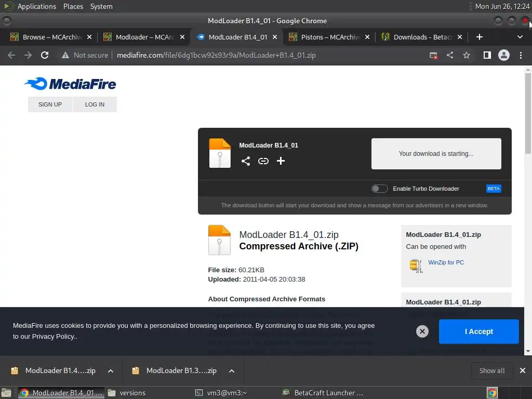Image resolution: width=532 pixels, height=399 pixels.
Task: Click the share icon under ModLoader B1.4_01
Action: (x=246, y=161)
